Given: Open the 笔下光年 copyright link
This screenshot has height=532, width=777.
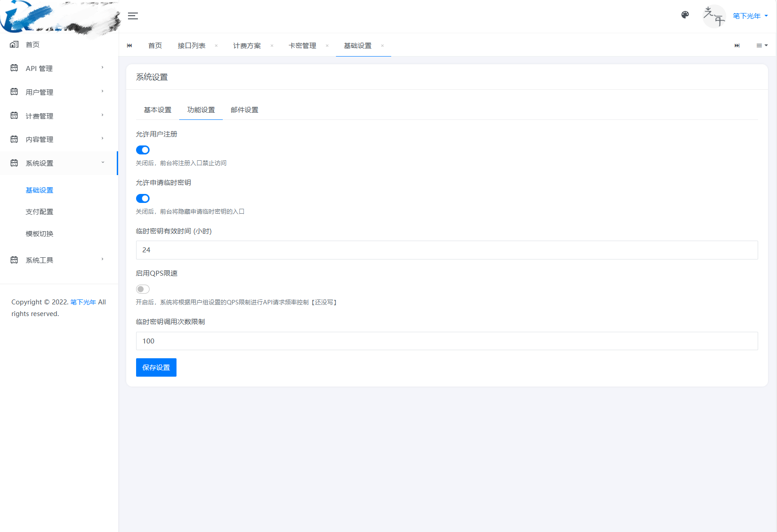Looking at the screenshot, I should coord(83,302).
